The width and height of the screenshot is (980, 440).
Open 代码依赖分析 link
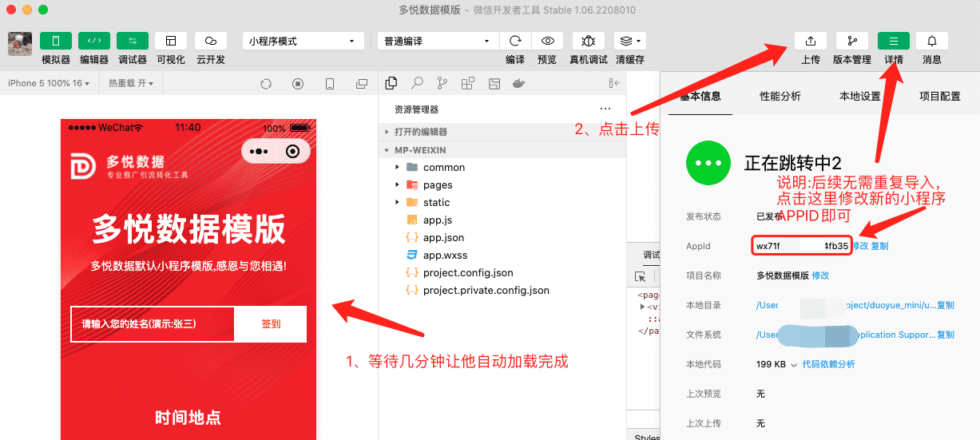828,364
